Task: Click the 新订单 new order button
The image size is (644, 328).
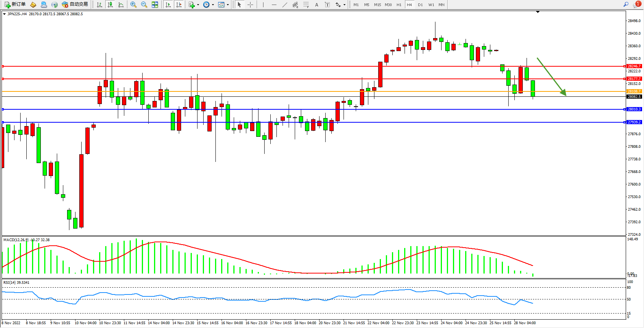Action: click(15, 5)
